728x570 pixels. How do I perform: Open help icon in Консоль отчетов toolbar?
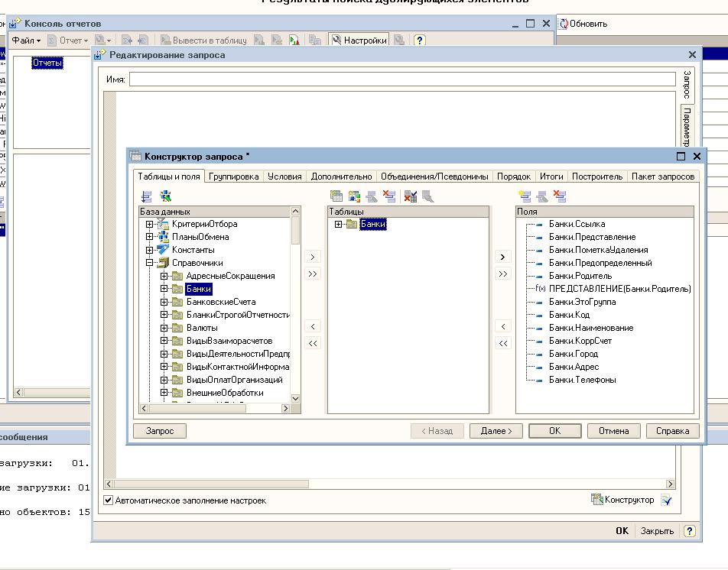(419, 40)
